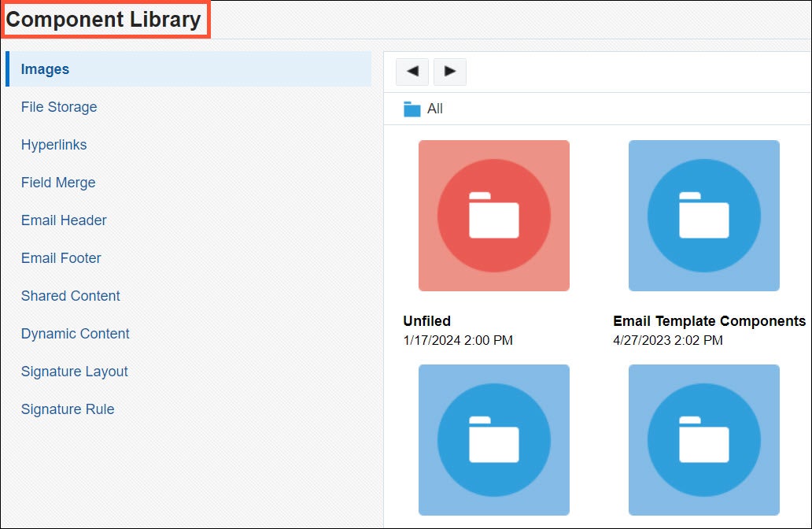812x529 pixels.
Task: Select Images in the sidebar
Action: pyautogui.click(x=45, y=69)
